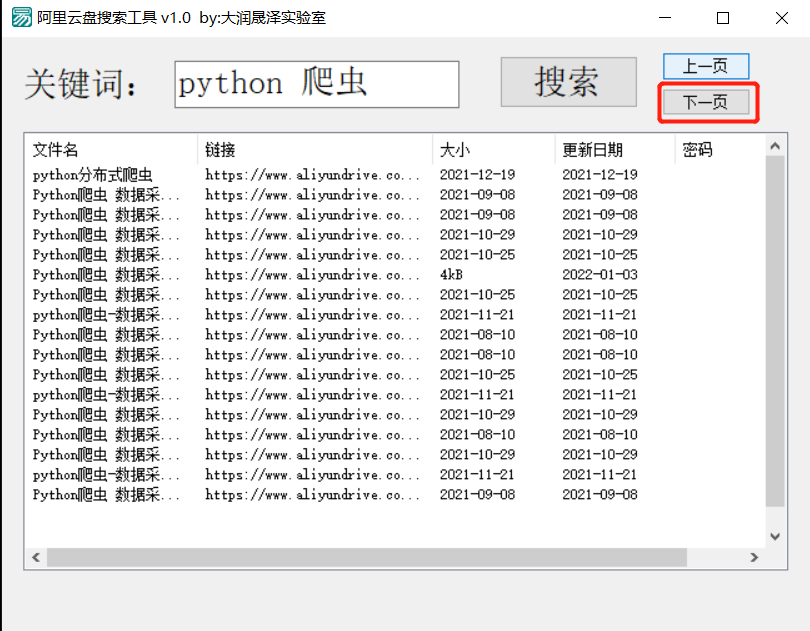810x631 pixels.
Task: Click the vertical scrollbar up arrow
Action: pos(775,146)
